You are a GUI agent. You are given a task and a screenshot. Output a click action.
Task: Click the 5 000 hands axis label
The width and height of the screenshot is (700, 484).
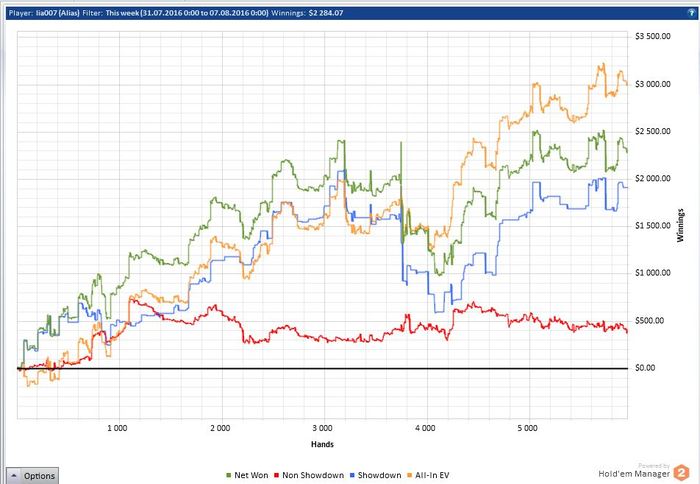(528, 428)
